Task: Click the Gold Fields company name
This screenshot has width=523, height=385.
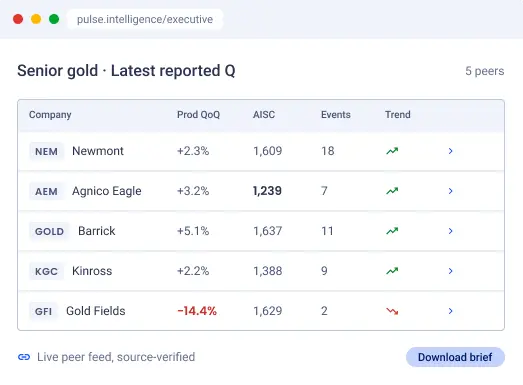Action: (x=96, y=311)
